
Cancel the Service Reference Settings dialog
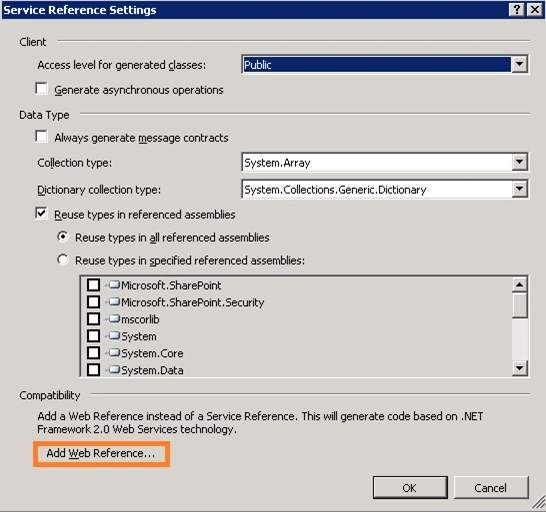click(x=491, y=488)
